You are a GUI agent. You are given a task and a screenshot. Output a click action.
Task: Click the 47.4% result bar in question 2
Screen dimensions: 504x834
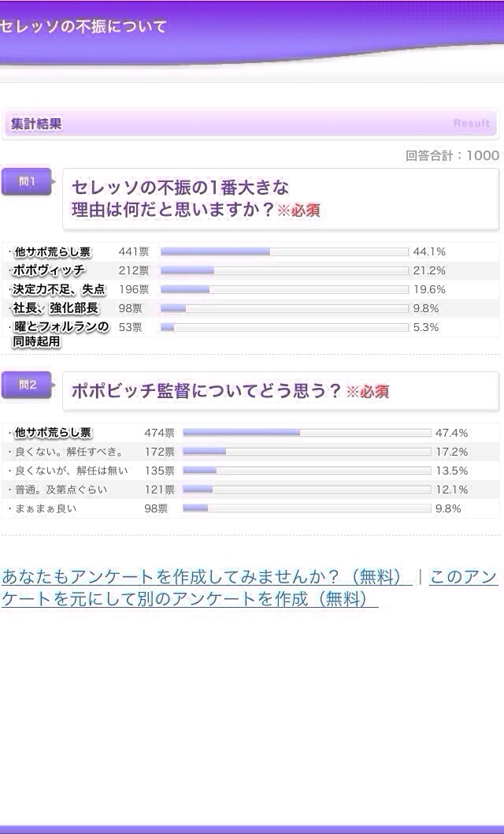pos(306,433)
